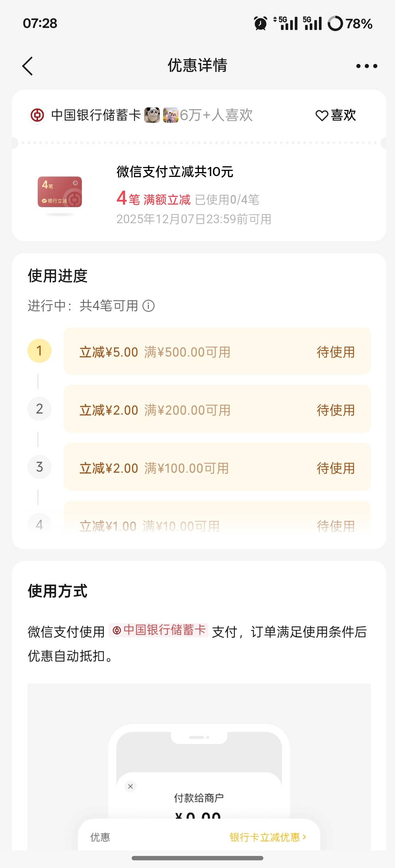Tap the heart like icon
395x868 pixels.
(321, 116)
